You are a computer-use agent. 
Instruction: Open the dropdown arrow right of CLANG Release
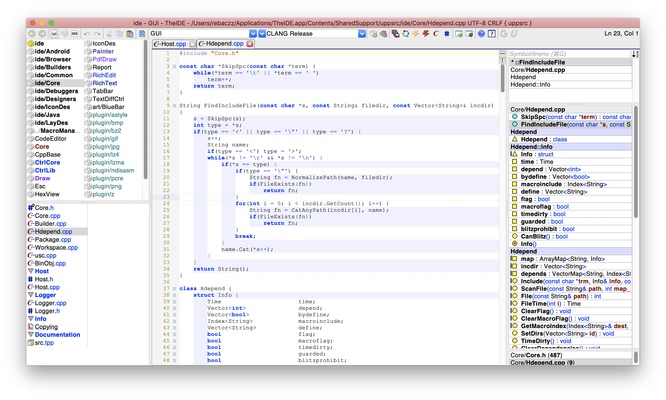pyautogui.click(x=362, y=34)
